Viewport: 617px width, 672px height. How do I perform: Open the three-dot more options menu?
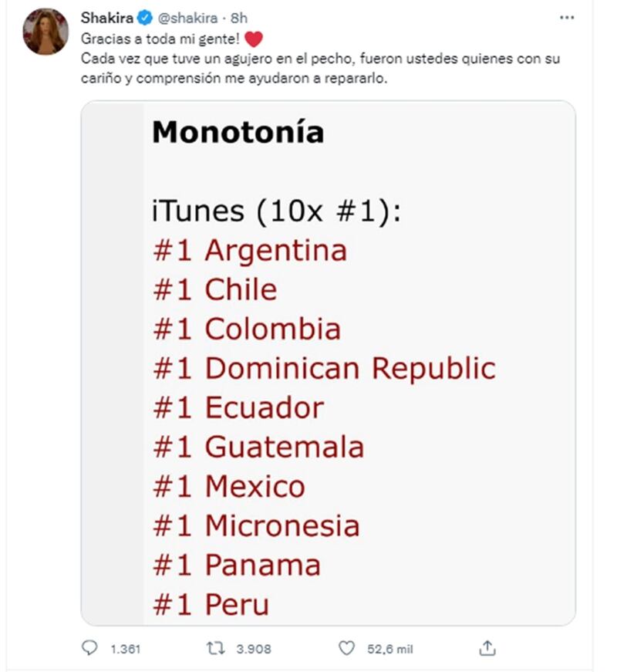[566, 18]
